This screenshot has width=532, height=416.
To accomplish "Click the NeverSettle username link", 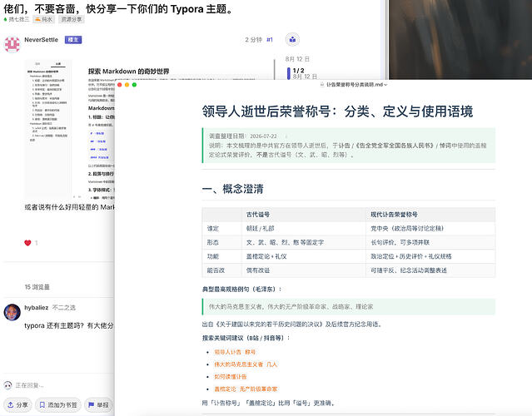I will click(41, 40).
